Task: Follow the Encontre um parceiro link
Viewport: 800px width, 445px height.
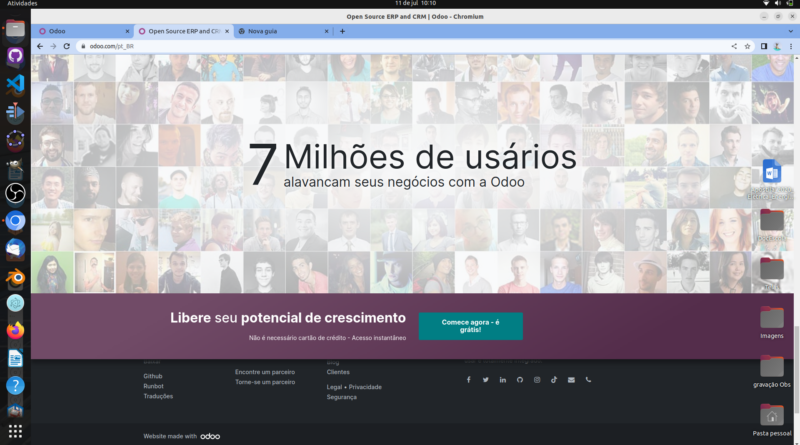Action: 265,372
